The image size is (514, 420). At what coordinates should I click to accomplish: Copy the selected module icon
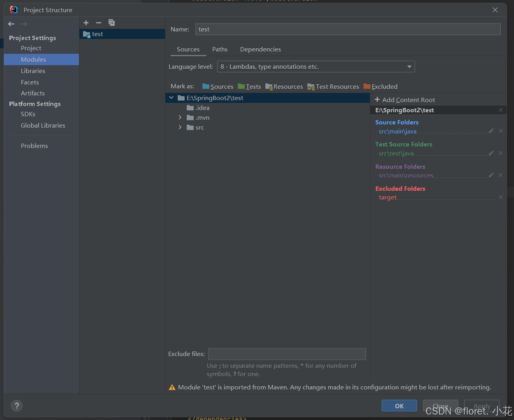coord(112,23)
